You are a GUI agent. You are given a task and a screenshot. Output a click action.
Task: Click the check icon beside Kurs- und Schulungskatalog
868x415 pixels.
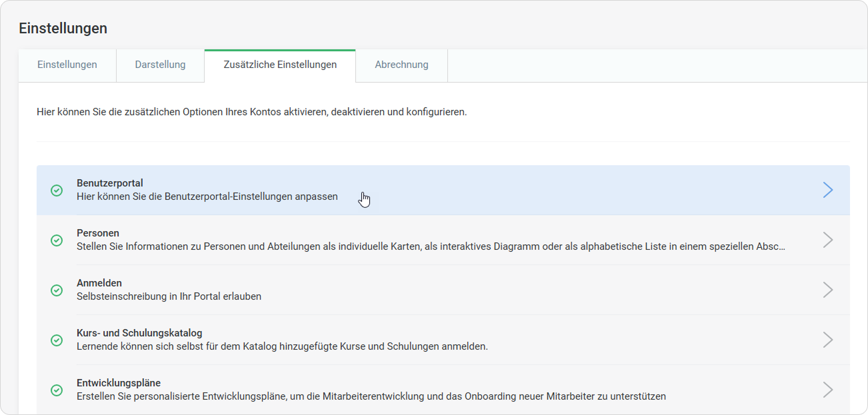57,340
